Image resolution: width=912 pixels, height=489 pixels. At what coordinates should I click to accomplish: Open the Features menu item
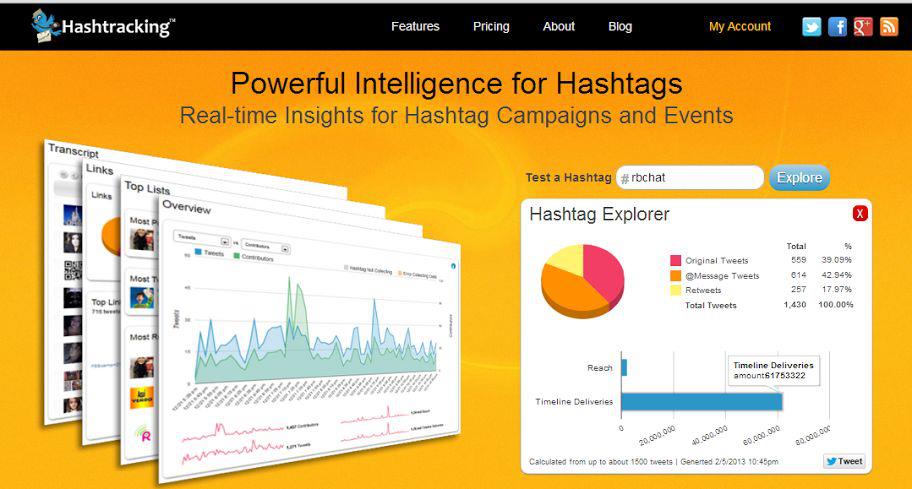click(415, 26)
